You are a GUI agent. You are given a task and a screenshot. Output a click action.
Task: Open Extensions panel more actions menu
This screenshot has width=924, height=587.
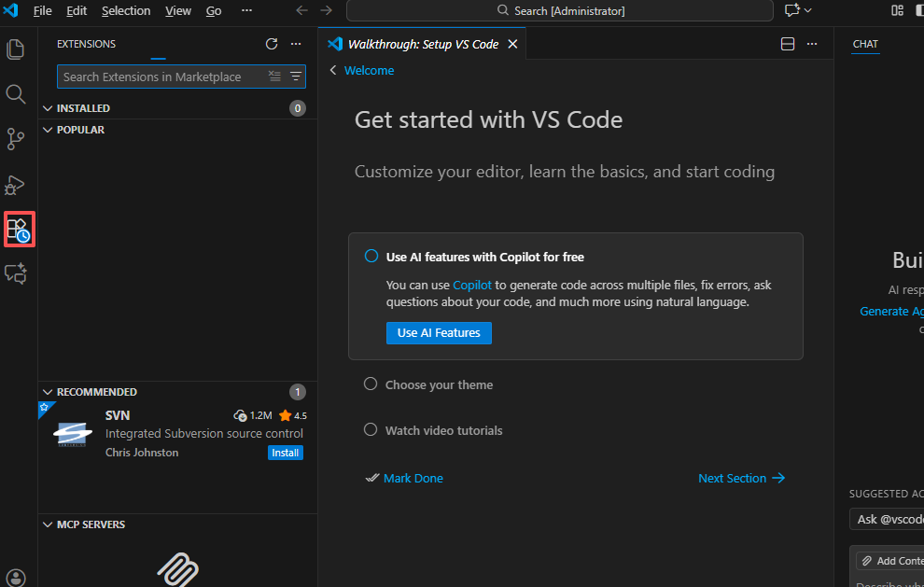pos(296,44)
